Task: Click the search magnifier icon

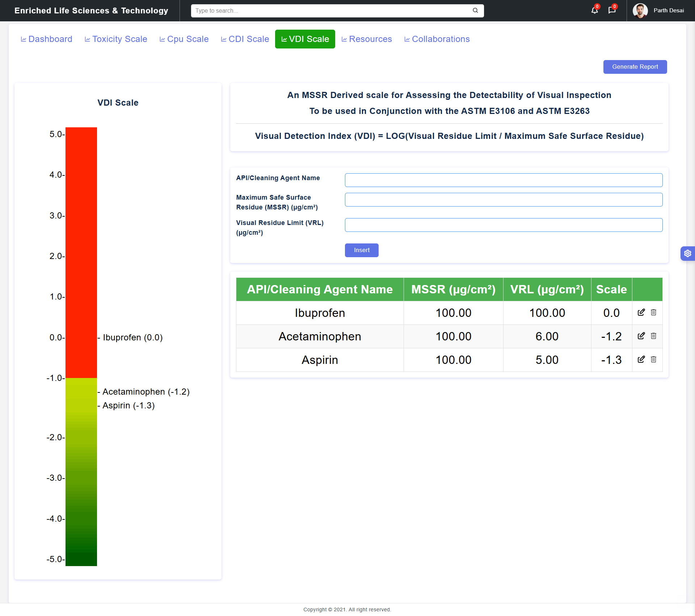Action: pyautogui.click(x=475, y=10)
